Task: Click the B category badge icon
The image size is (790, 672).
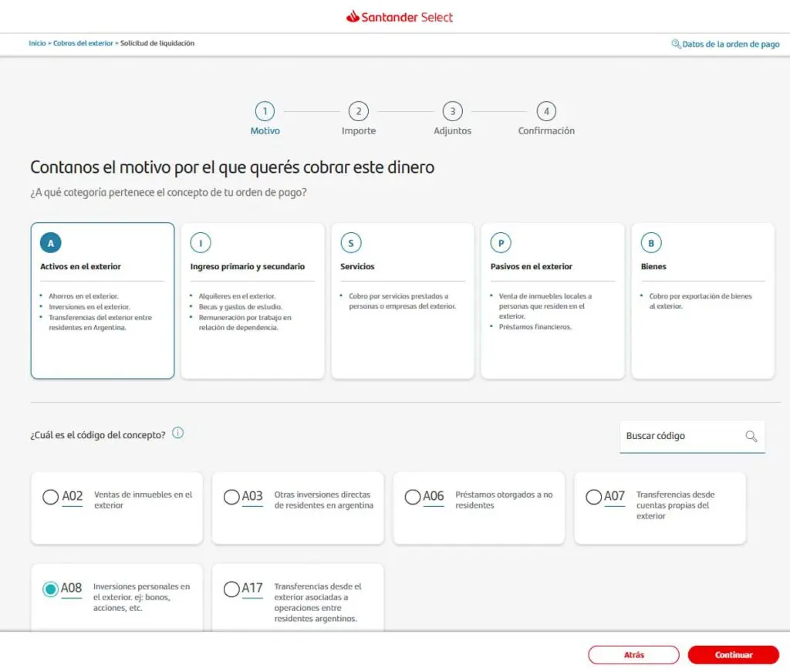Action: pos(651,243)
